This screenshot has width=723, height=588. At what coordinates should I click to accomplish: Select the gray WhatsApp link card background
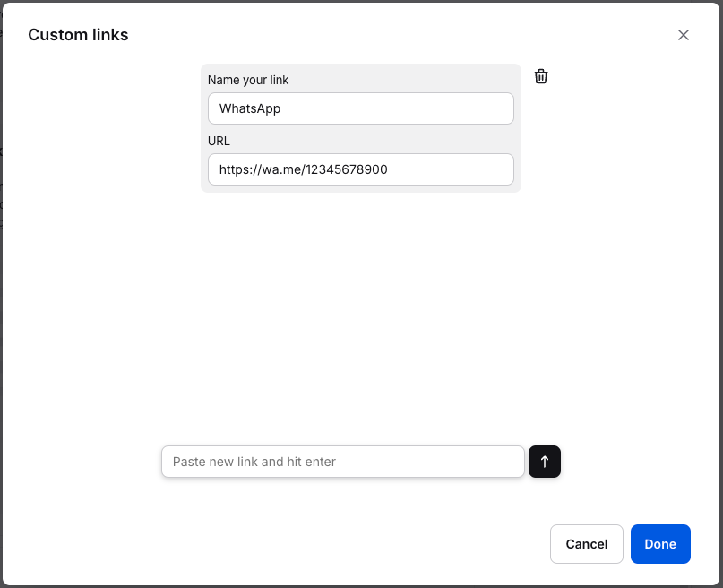(x=361, y=187)
